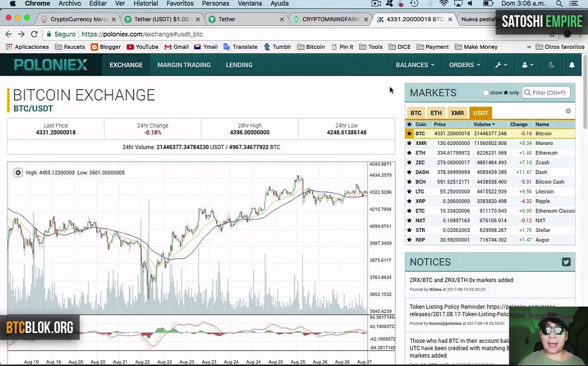The width and height of the screenshot is (588, 366).
Task: Open the YouTube bookmark
Action: click(x=143, y=47)
